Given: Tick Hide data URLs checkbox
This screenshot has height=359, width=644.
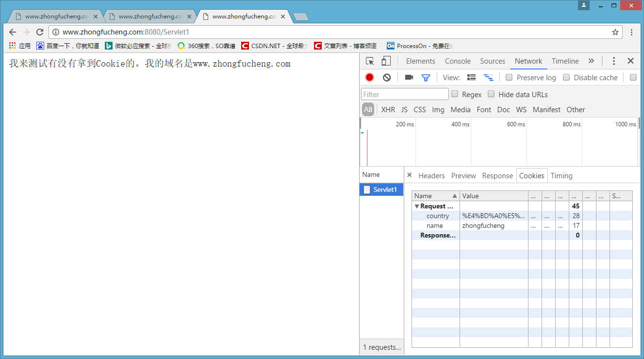Looking at the screenshot, I should coord(491,94).
